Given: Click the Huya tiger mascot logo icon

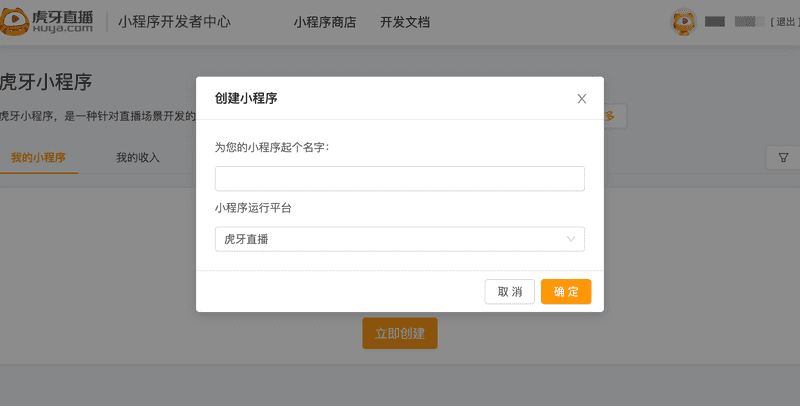Looking at the screenshot, I should click(14, 21).
